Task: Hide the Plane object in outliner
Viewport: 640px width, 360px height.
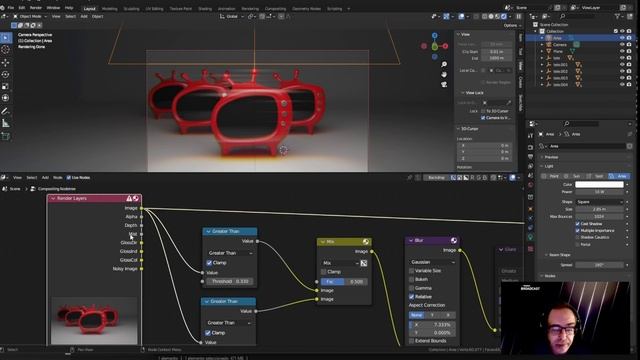Action: tap(622, 51)
